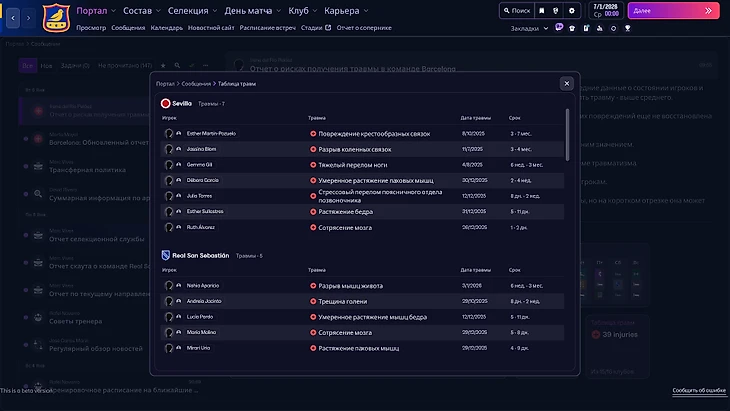730x411 pixels.
Task: Expand the День матча dropdown menu
Action: [252, 10]
